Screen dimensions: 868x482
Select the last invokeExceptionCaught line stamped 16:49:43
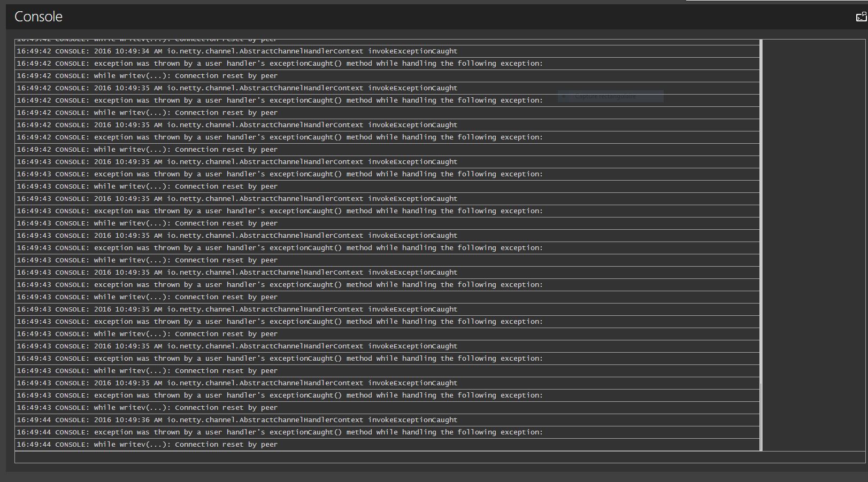pos(387,383)
